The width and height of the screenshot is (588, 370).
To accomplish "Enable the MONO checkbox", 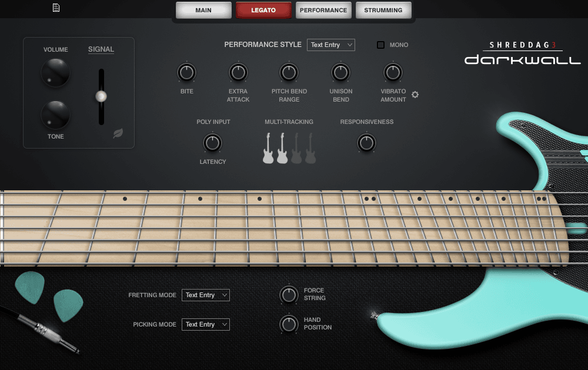I will point(380,45).
